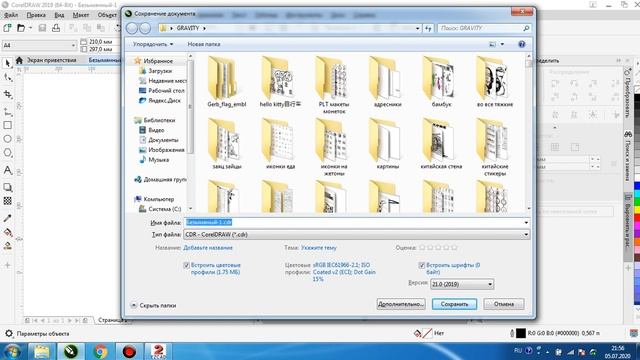Image resolution: width=640 pixels, height=360 pixels.
Task: Click the black outline color swatch in status bar
Action: (x=521, y=333)
